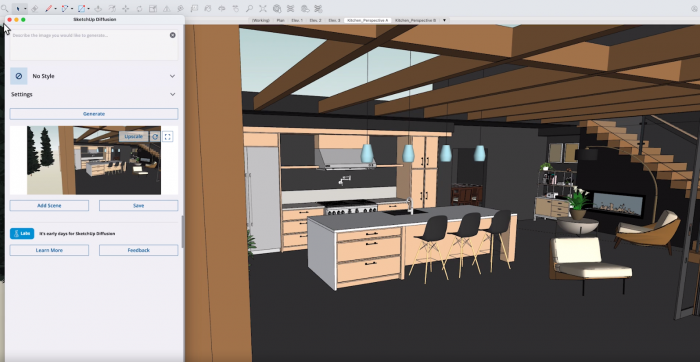Expand the No Style dropdown chevron
The image size is (700, 362).
coord(172,76)
